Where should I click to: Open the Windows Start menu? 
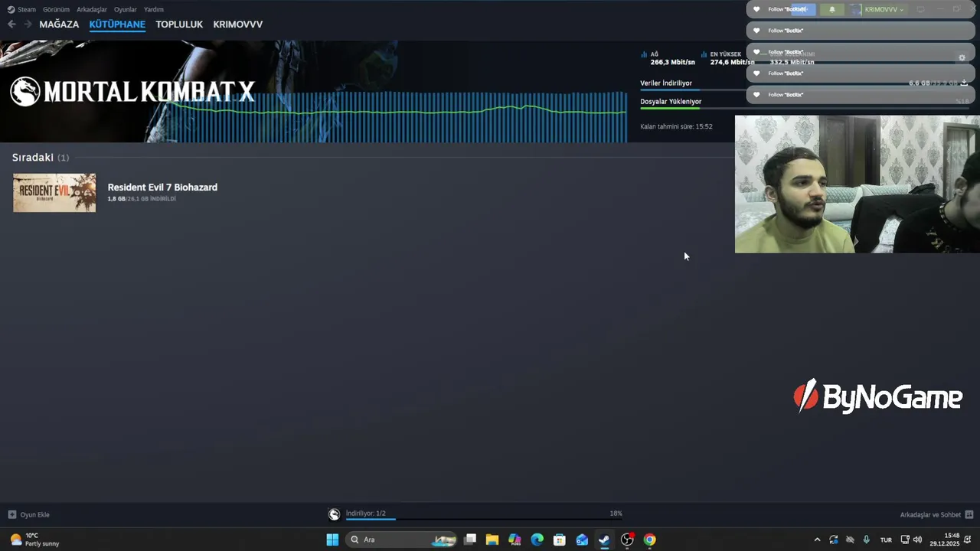point(332,540)
